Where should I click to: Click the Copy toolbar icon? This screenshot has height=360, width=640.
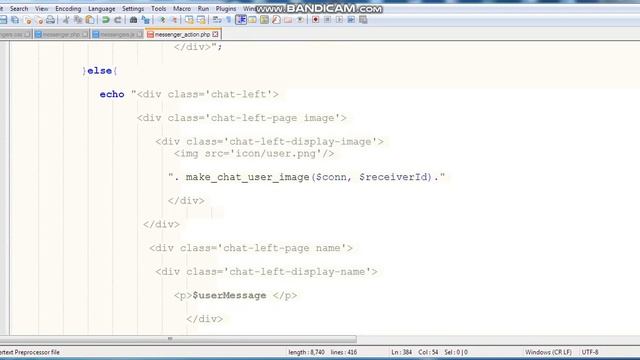click(78, 20)
